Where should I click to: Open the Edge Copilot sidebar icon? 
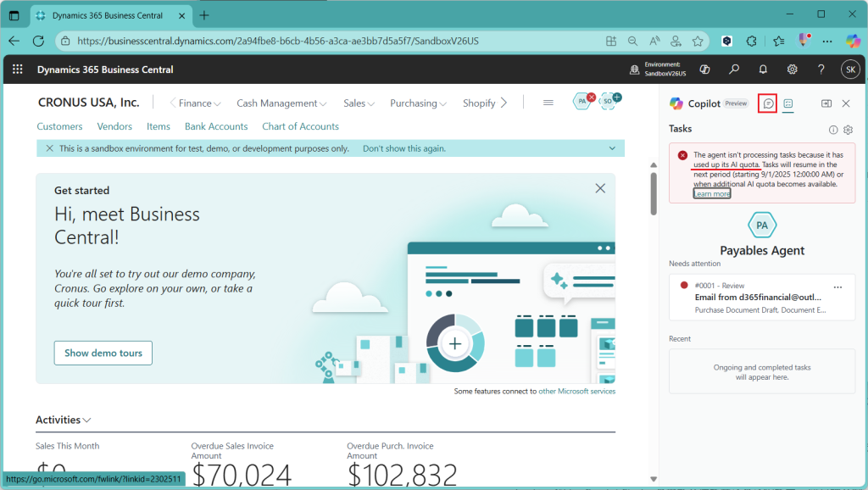pos(853,41)
